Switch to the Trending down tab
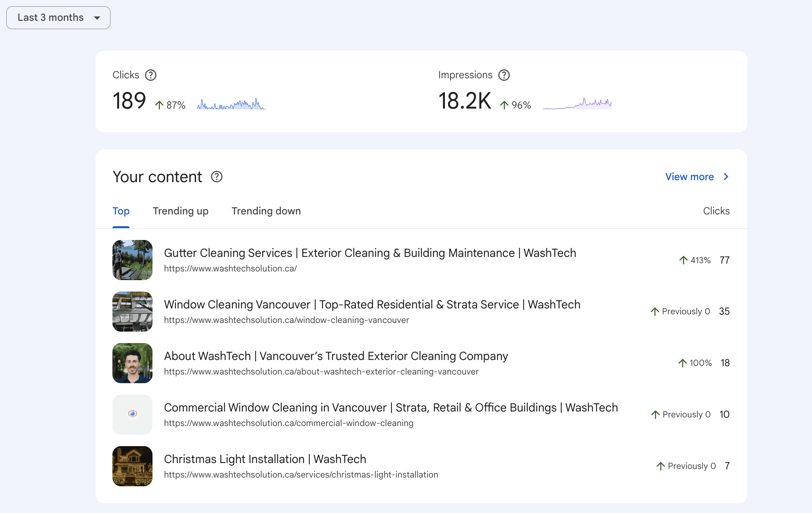Viewport: 812px width, 513px height. (x=266, y=211)
